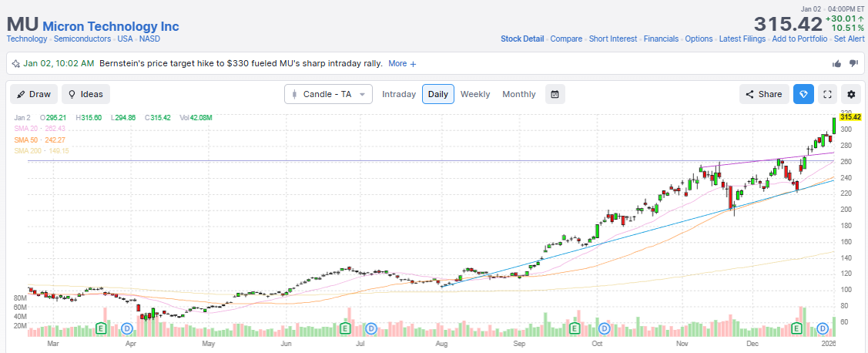Open the Financials page

pyautogui.click(x=661, y=39)
